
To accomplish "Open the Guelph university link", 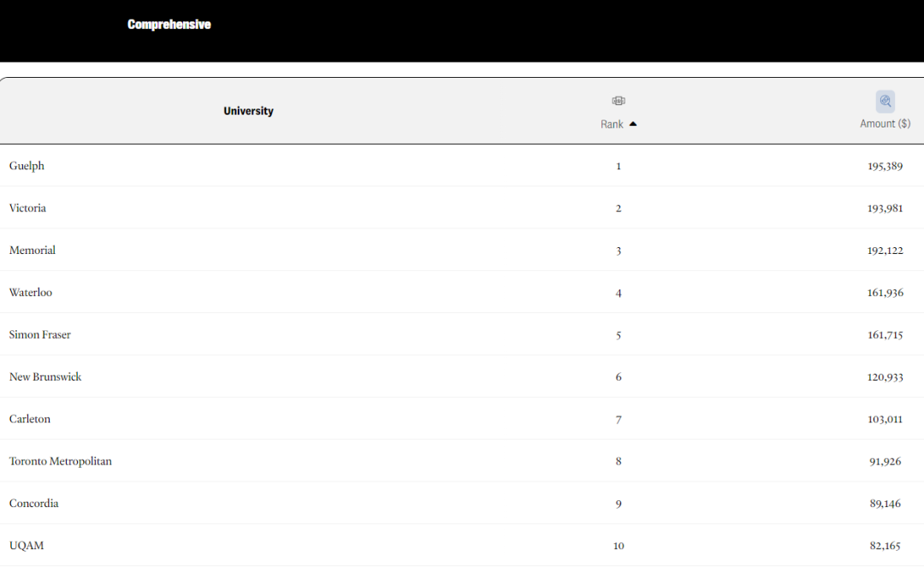I will (27, 166).
